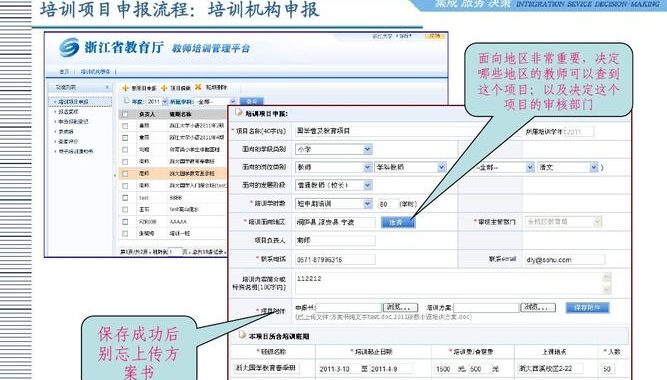This screenshot has height=380, width=667.
Task: Click 首页 in the top navigation
Action: 64,71
